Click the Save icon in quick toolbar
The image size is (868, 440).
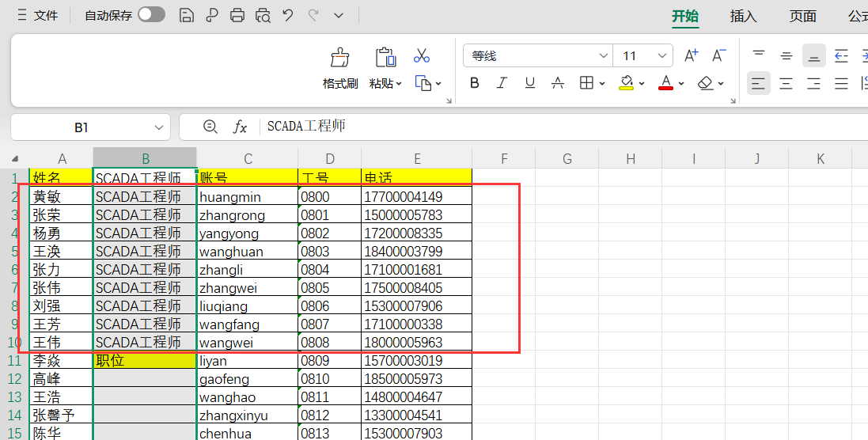(187, 15)
